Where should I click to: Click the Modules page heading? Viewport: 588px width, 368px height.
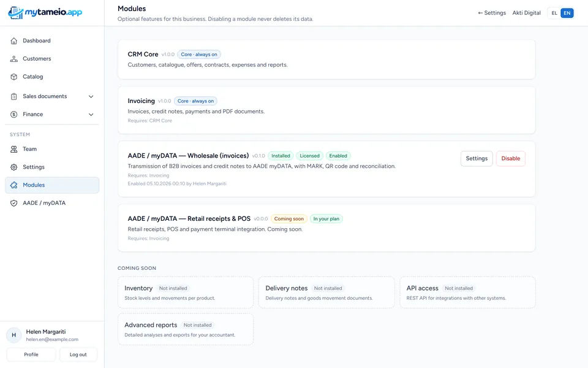point(132,9)
